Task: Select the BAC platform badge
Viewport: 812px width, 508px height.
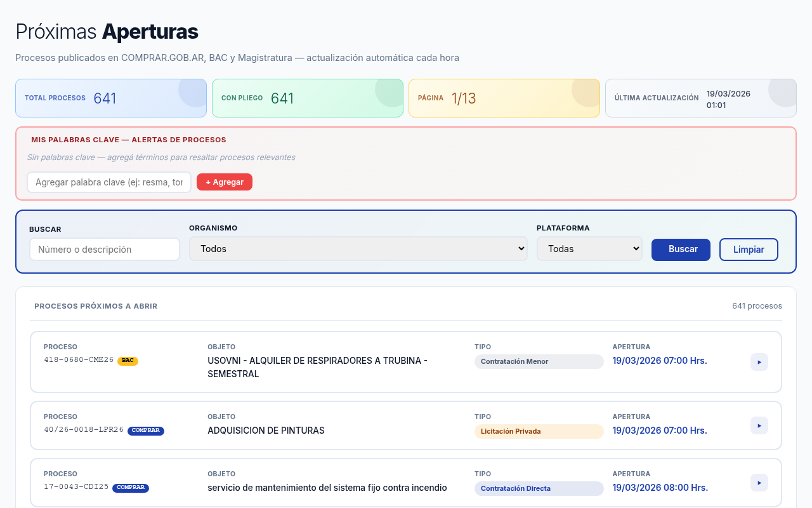Action: click(x=128, y=360)
